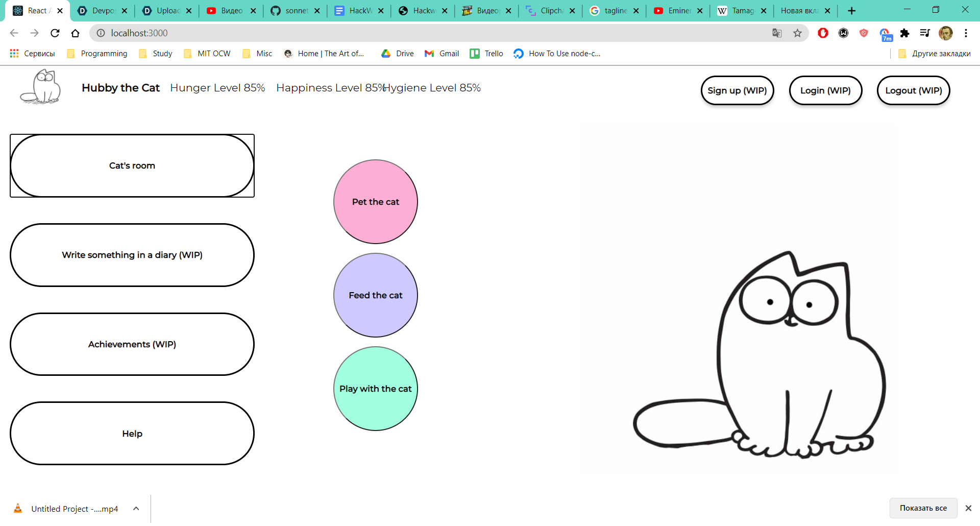
Task: Open a new browser tab
Action: tap(851, 11)
